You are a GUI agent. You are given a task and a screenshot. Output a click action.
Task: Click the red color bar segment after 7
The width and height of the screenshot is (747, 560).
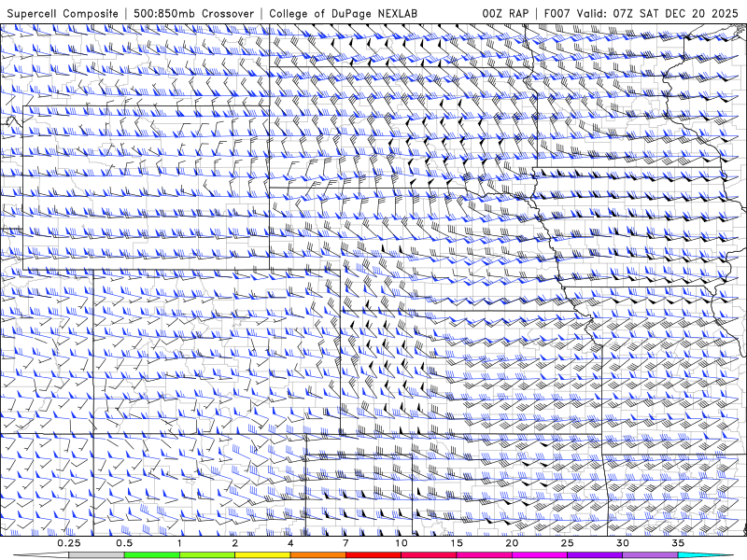(373, 555)
